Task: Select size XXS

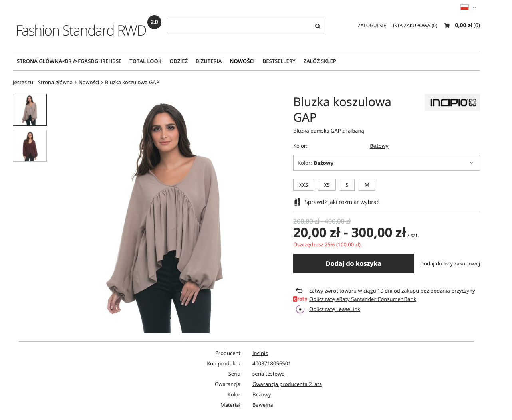Action: tap(304, 185)
